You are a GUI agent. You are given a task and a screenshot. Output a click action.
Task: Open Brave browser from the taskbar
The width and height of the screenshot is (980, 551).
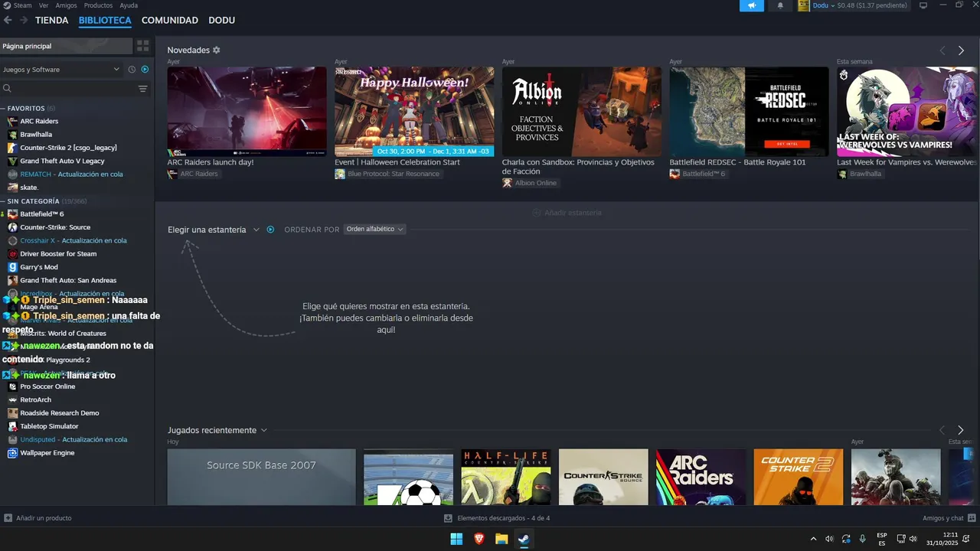coord(479,540)
